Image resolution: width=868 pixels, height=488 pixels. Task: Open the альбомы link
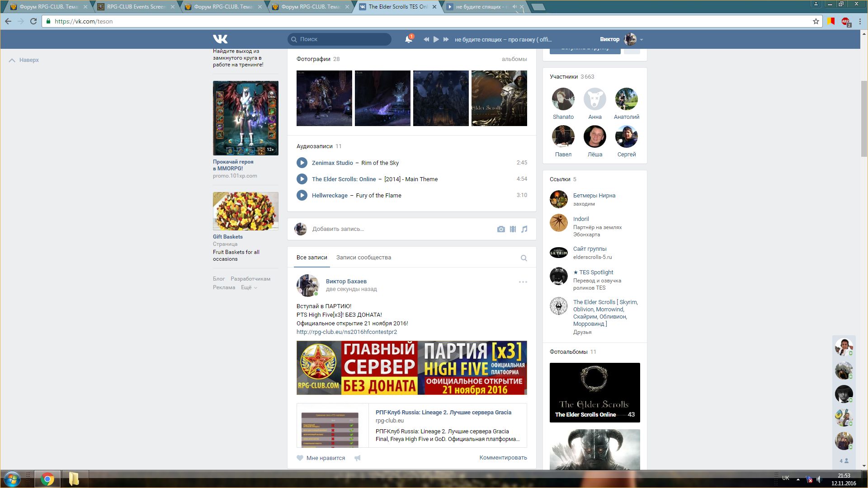(514, 59)
